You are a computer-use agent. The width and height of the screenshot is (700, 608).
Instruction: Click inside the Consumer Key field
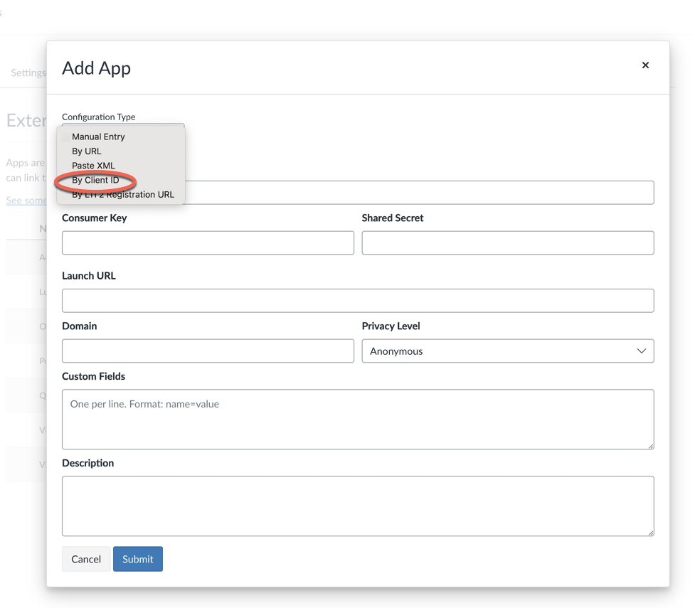207,242
